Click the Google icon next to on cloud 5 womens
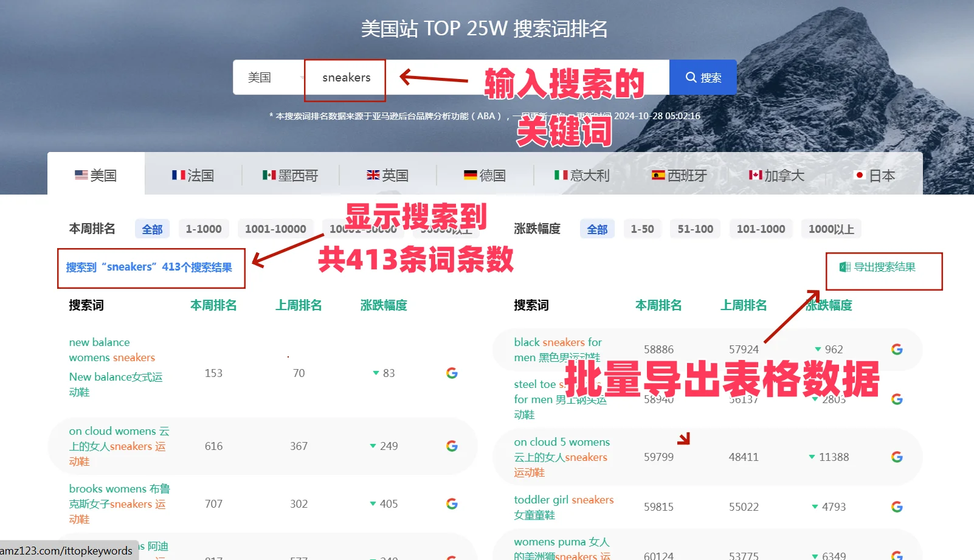Viewport: 974px width, 560px height. click(897, 457)
